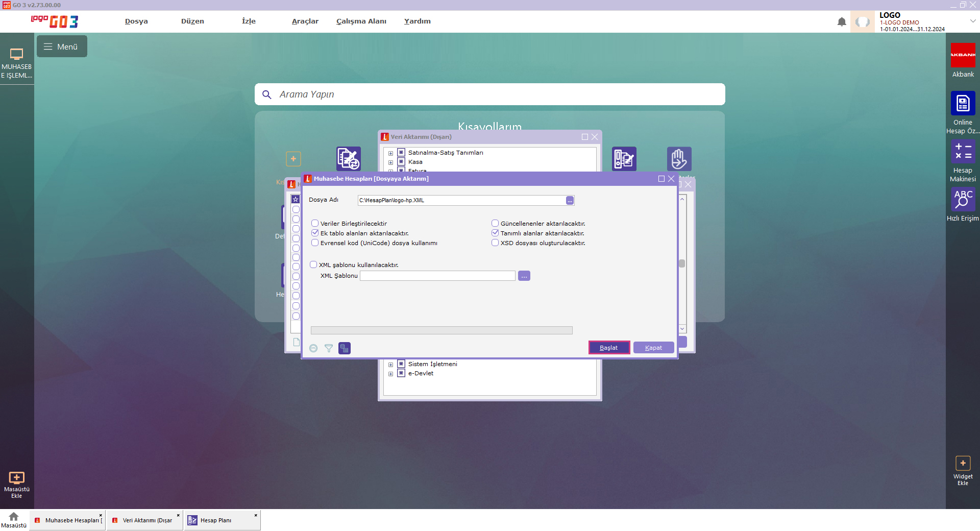This screenshot has width=980, height=531.
Task: Click the database table icon beside filter
Action: (345, 348)
